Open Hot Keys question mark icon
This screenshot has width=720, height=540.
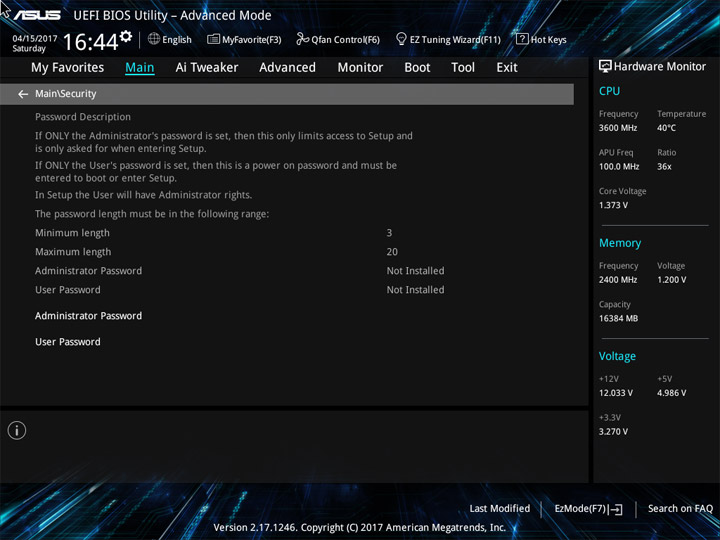click(522, 39)
